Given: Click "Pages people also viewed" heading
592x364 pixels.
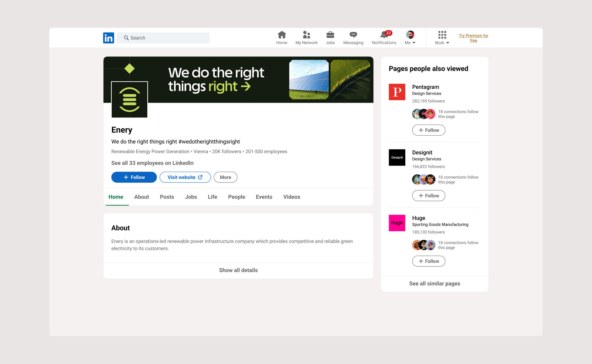Looking at the screenshot, I should click(x=428, y=69).
